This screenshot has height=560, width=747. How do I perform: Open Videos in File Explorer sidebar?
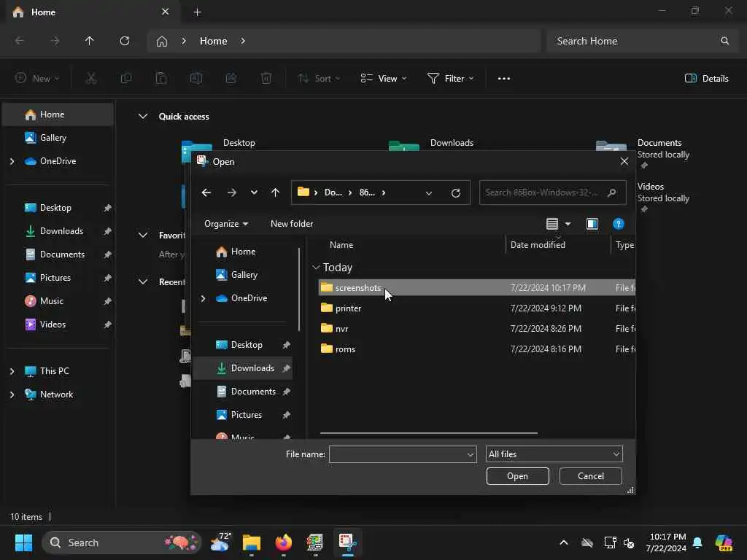53,324
